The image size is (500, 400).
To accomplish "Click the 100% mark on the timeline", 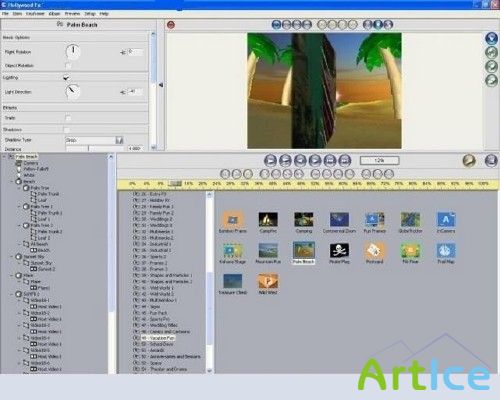I will pos(483,184).
